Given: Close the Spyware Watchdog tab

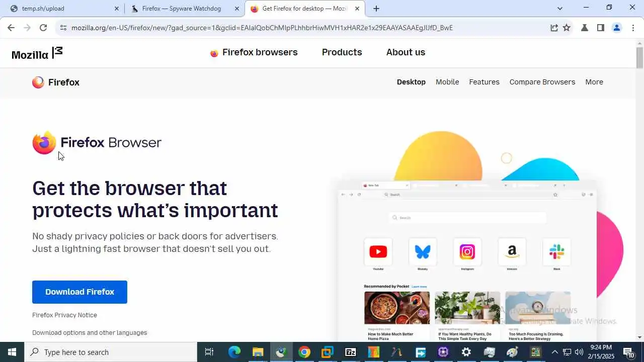Looking at the screenshot, I should point(237,9).
